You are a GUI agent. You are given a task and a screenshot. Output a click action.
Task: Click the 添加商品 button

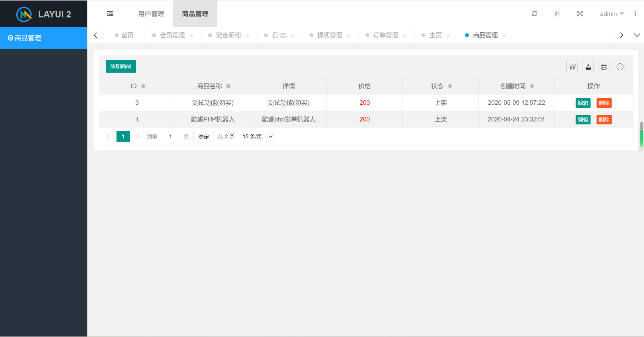pos(121,66)
